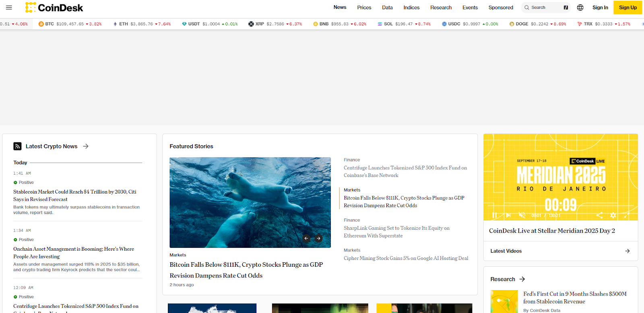Viewport: 644px width, 313px height.
Task: Open the Research menu in navbar
Action: click(x=441, y=7)
